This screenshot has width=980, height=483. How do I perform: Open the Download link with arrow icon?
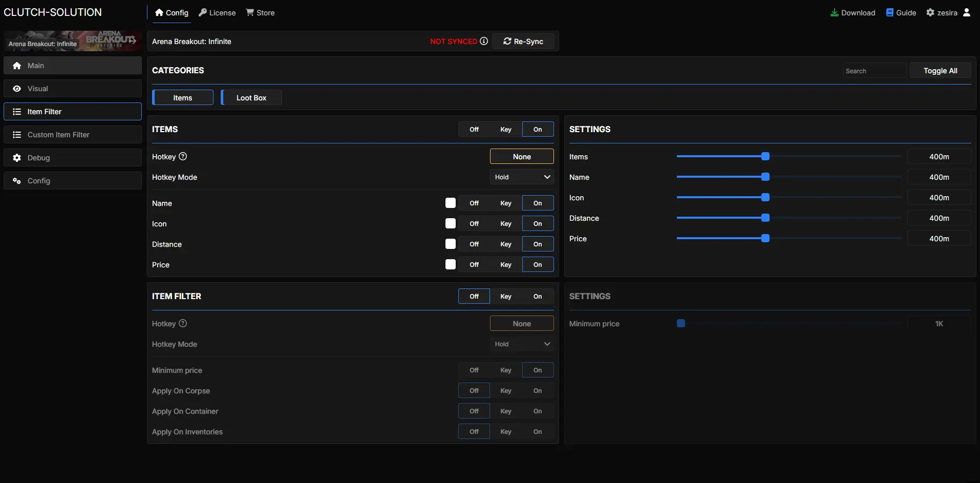[x=853, y=12]
